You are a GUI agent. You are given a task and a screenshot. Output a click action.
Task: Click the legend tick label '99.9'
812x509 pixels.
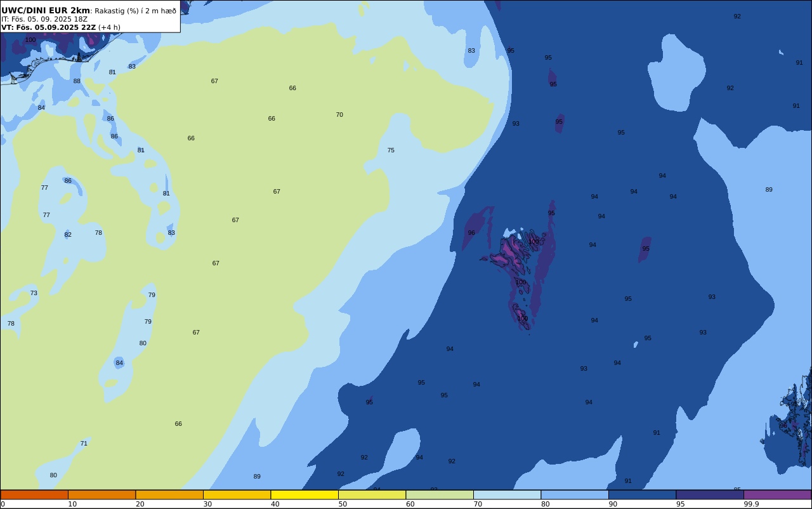(x=752, y=504)
